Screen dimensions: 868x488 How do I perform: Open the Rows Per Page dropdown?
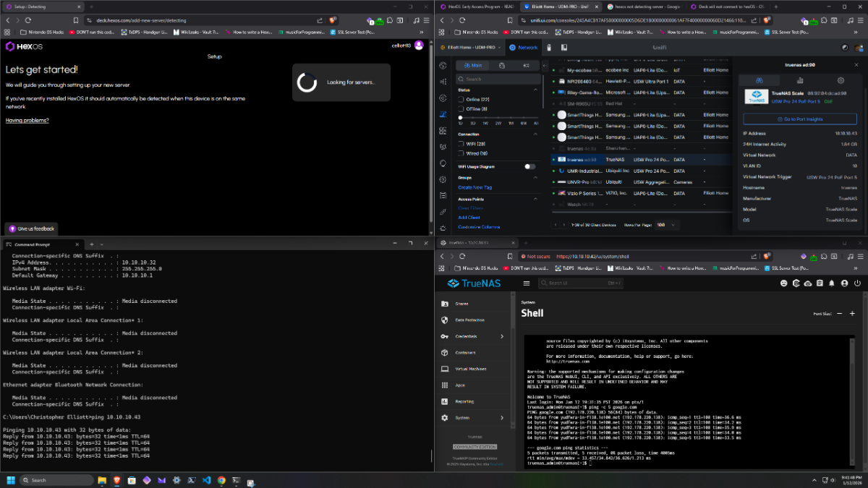pyautogui.click(x=667, y=225)
